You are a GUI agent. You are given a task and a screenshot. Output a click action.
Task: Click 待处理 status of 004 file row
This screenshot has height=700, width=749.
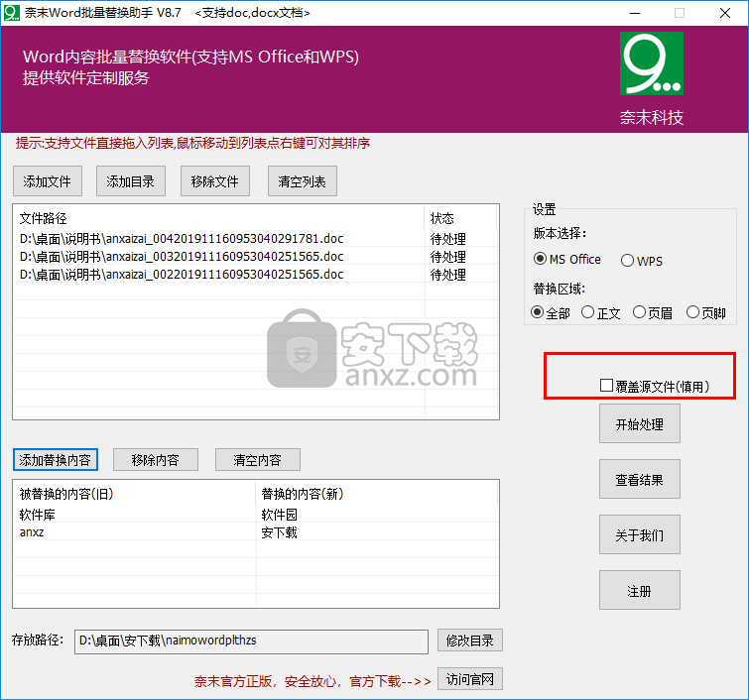pos(448,239)
